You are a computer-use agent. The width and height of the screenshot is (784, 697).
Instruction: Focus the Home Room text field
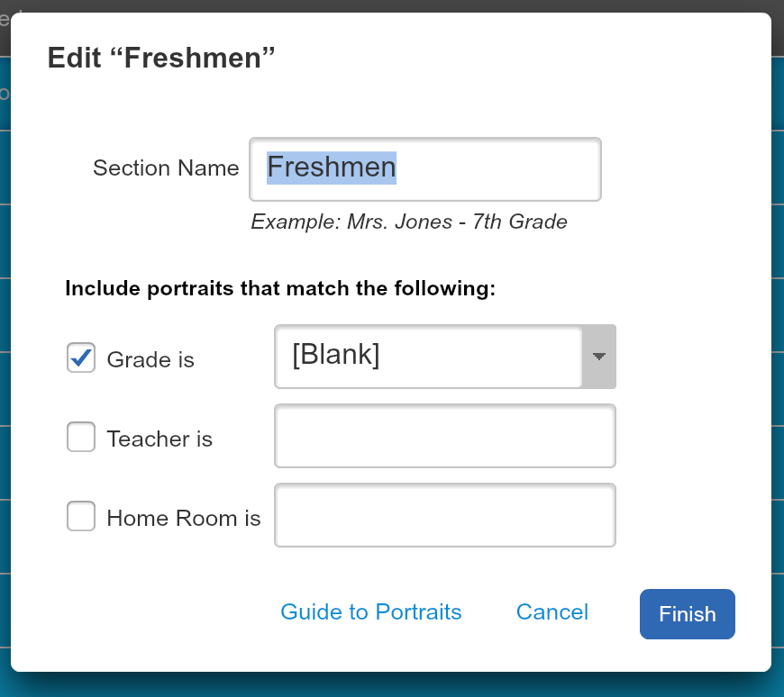[445, 516]
